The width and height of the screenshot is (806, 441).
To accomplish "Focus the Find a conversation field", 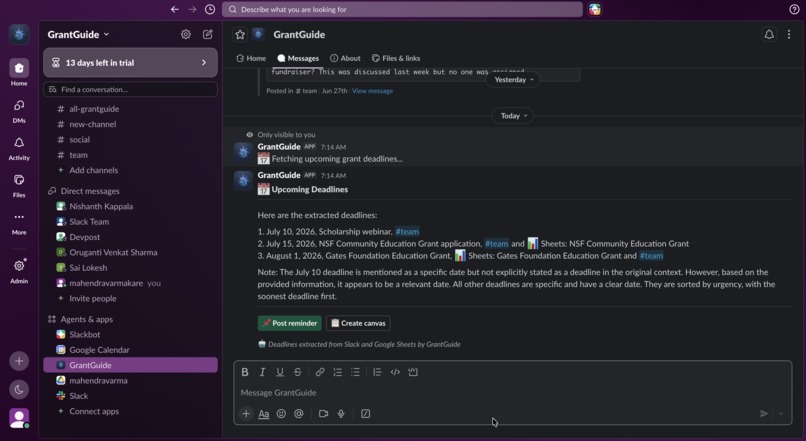I will [x=131, y=89].
